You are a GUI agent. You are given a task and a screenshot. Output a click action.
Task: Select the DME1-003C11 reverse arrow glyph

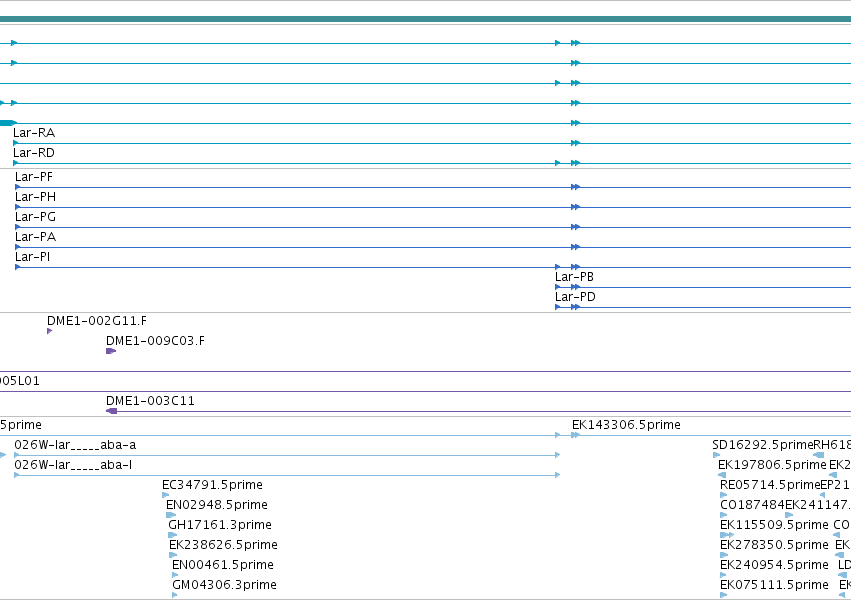coord(112,411)
